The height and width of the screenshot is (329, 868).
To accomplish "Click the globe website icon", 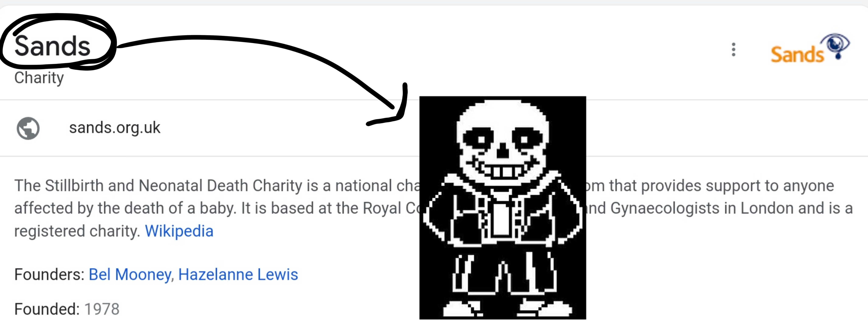I will click(x=28, y=128).
